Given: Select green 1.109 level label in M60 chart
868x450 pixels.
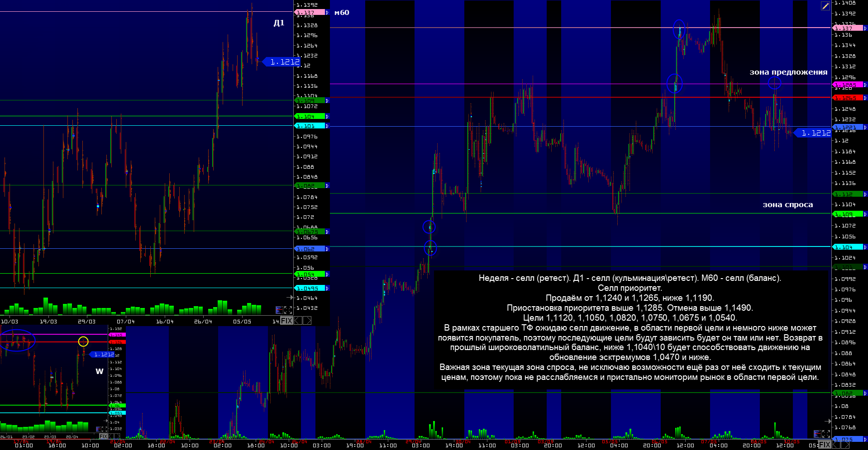Looking at the screenshot, I should click(847, 215).
